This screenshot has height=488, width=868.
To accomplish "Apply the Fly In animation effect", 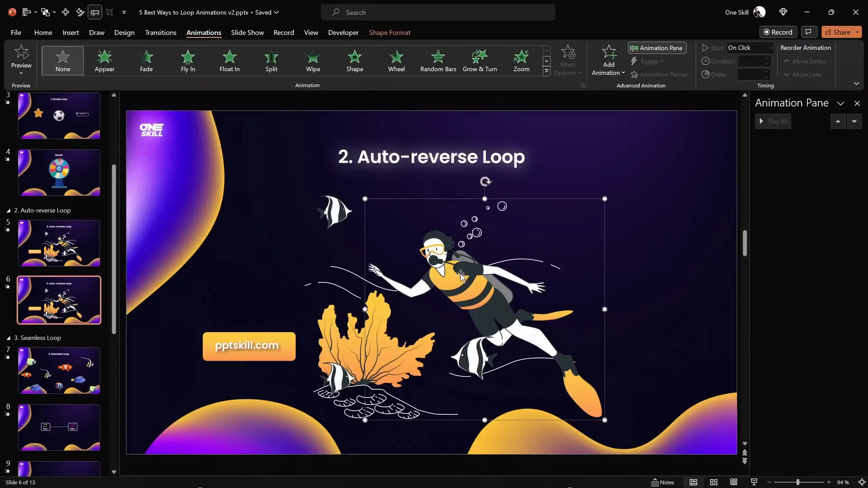I will click(x=188, y=61).
